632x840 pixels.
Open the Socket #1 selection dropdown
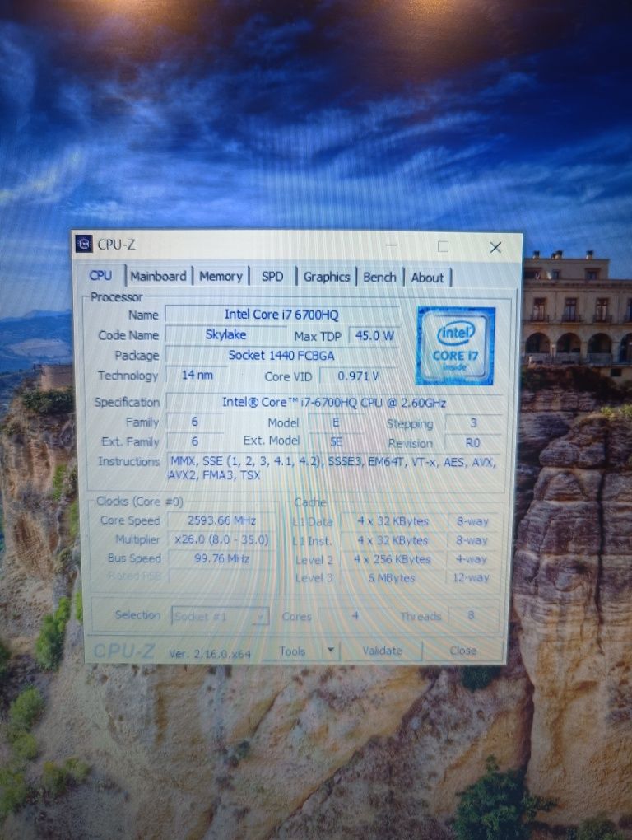tap(220, 616)
